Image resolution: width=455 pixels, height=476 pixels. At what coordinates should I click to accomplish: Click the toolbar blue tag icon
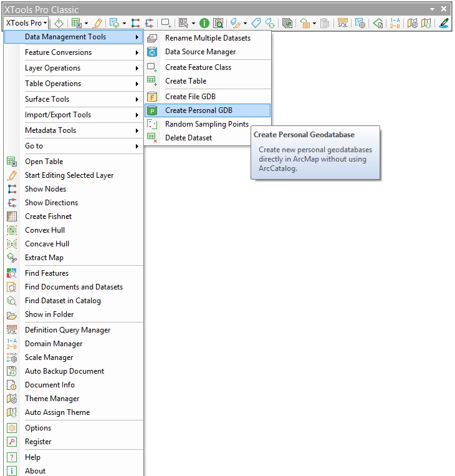256,23
